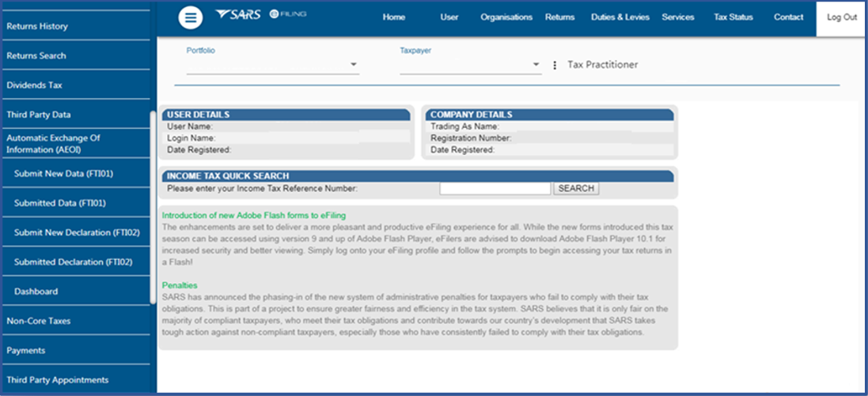
Task: Click the hamburger menu icon
Action: [x=190, y=17]
